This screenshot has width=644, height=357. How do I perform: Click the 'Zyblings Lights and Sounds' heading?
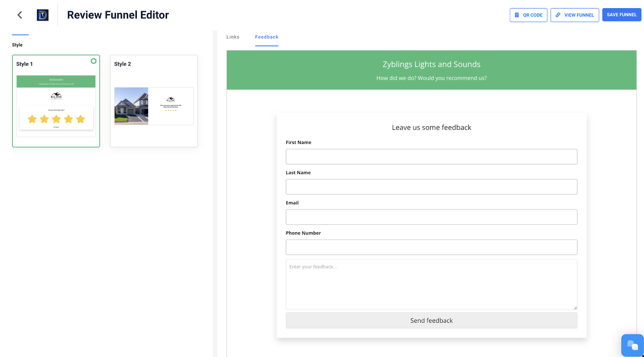pos(431,64)
